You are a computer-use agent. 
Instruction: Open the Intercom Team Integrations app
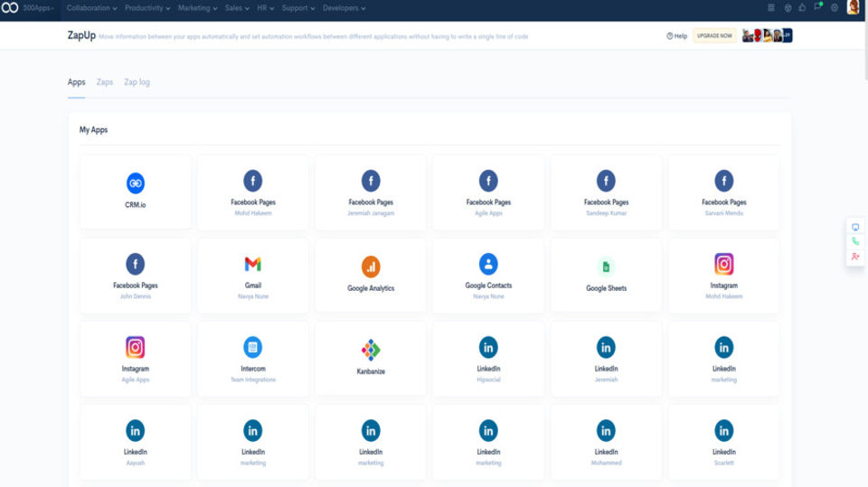click(x=253, y=359)
